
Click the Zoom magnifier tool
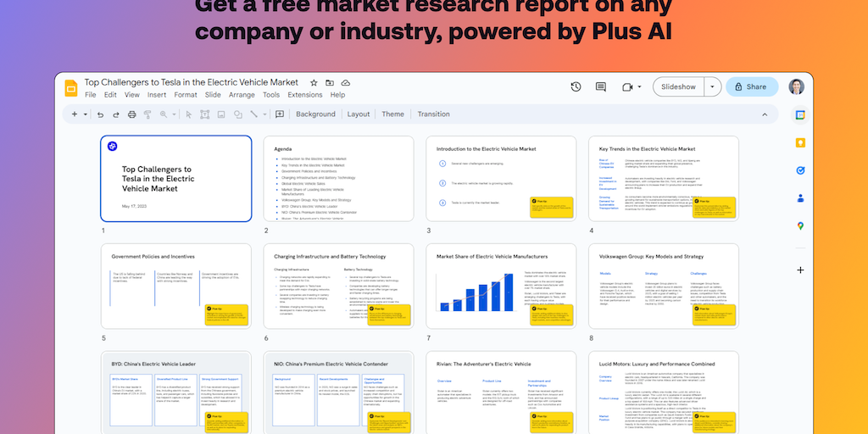pyautogui.click(x=164, y=114)
